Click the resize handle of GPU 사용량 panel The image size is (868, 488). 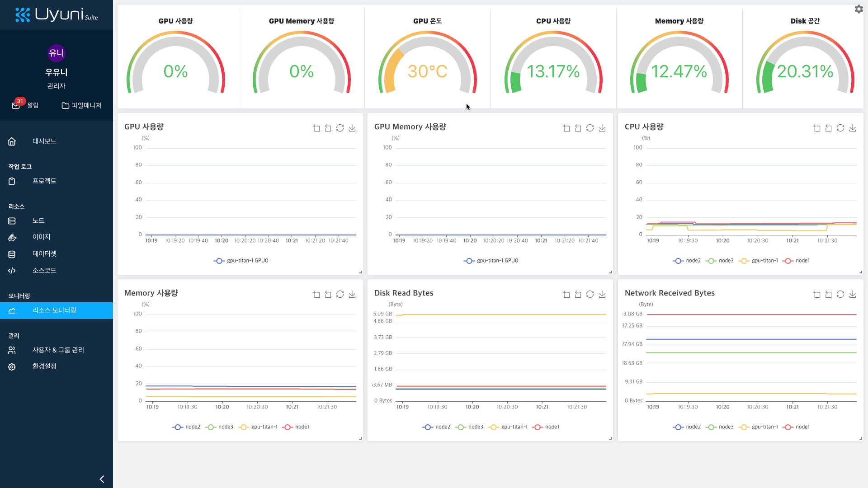pyautogui.click(x=360, y=272)
